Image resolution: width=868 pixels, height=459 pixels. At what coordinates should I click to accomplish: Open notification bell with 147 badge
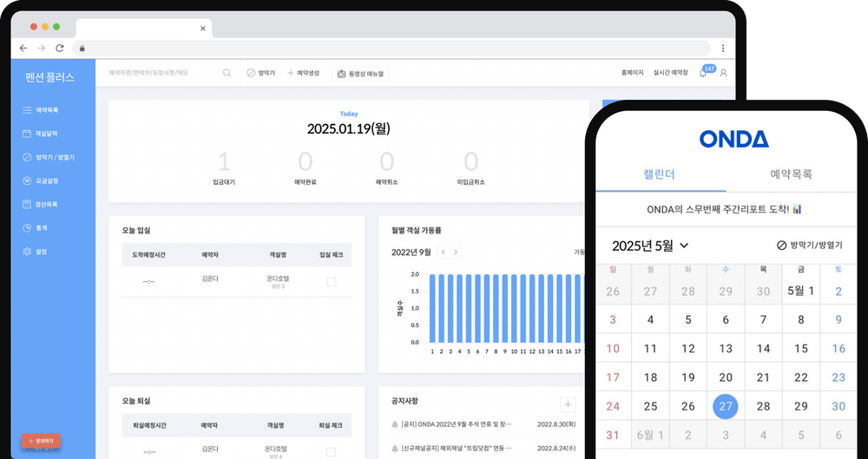coord(703,73)
